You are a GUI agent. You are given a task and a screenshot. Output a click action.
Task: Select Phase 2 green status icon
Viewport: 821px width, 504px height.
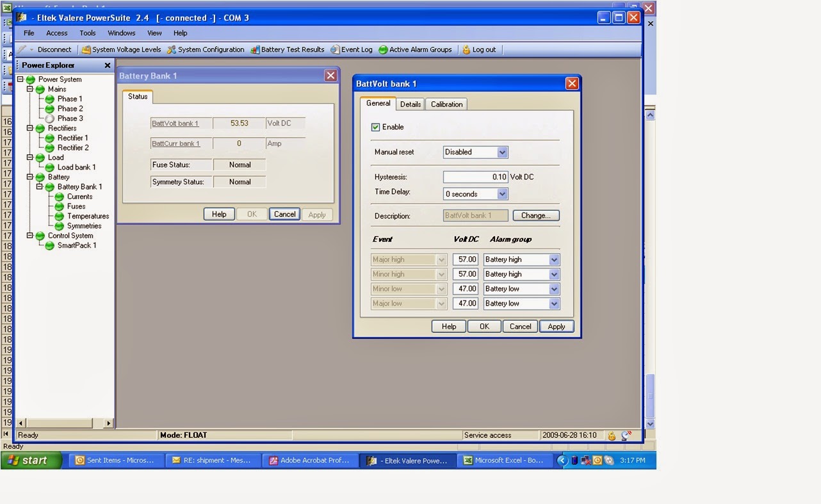pos(50,109)
